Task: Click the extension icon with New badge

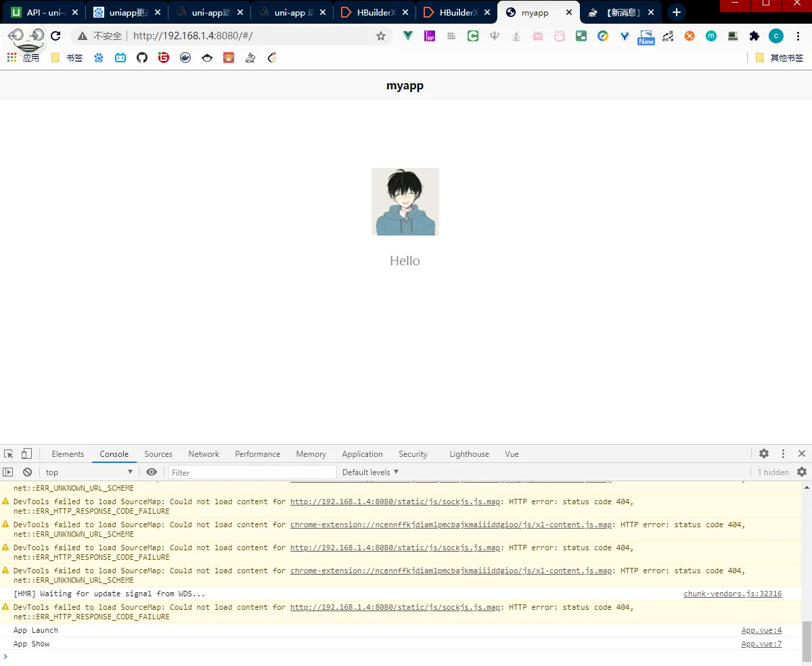Action: tap(646, 37)
